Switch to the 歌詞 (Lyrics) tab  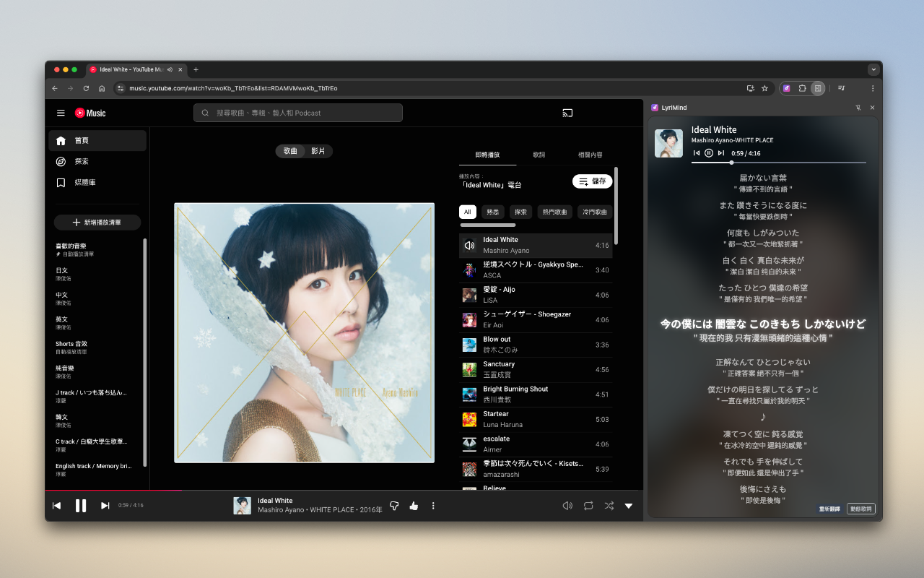[x=538, y=155]
